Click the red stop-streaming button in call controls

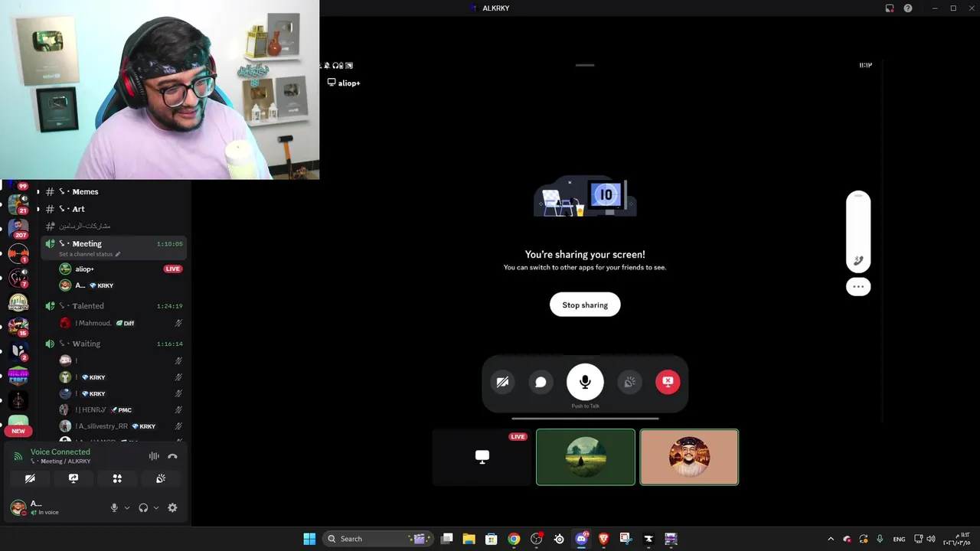(668, 382)
